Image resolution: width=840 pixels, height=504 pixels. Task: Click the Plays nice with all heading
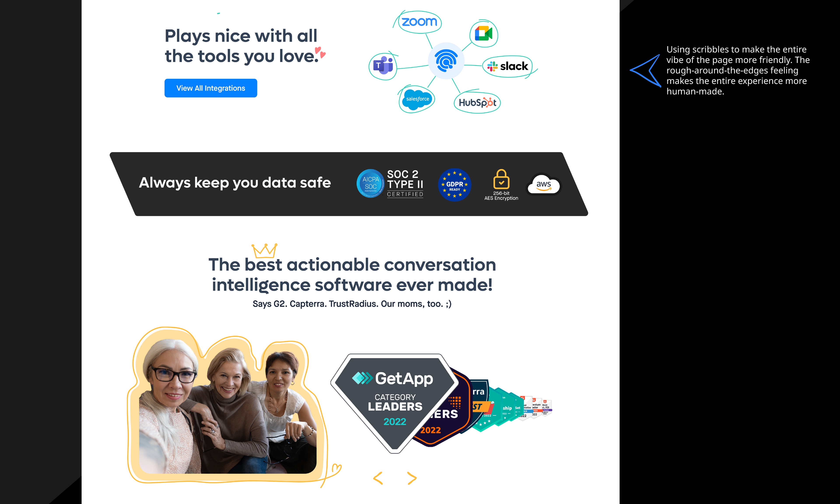[241, 46]
